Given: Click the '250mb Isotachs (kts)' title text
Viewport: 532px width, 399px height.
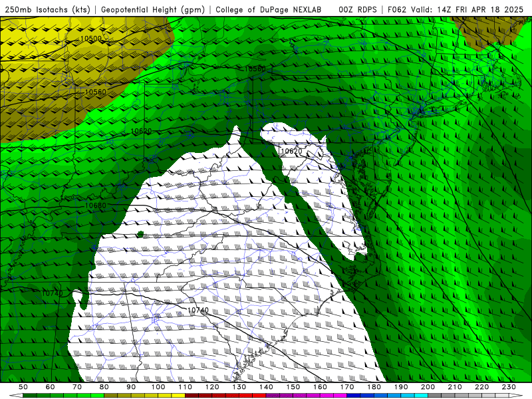Looking at the screenshot, I should [x=47, y=9].
